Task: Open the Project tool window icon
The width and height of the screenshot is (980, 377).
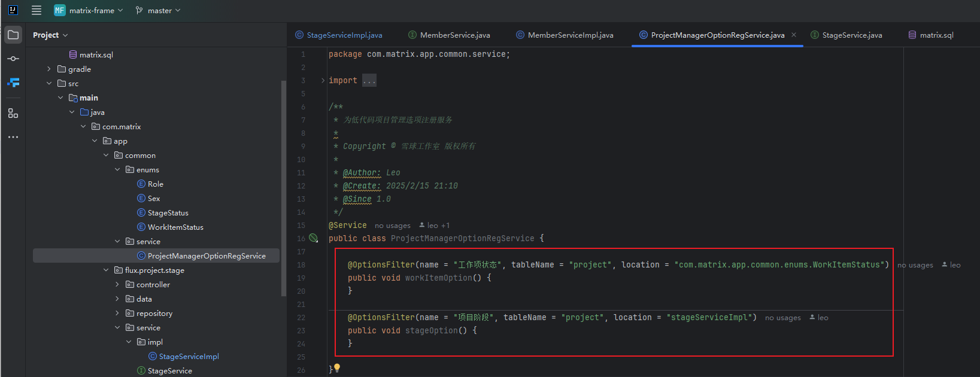Action: click(x=13, y=35)
